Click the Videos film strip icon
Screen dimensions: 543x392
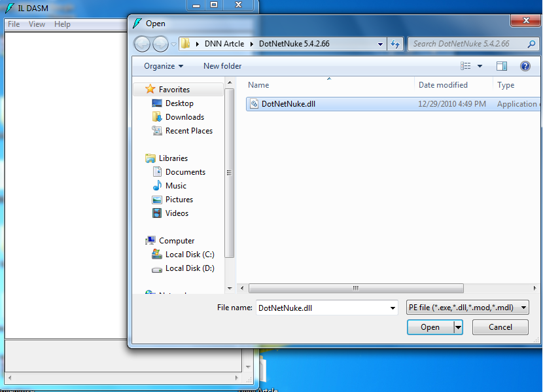pyautogui.click(x=157, y=213)
